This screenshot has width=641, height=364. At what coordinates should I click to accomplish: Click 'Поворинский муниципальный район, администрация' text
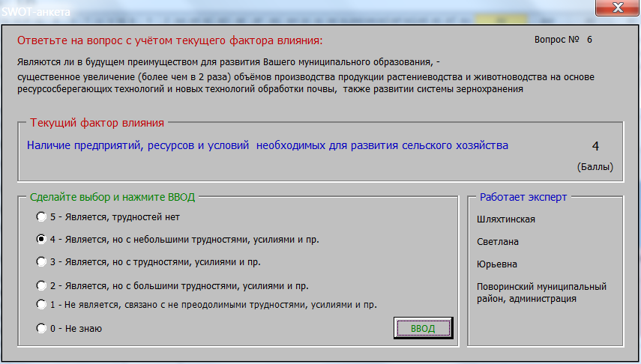coord(541,293)
